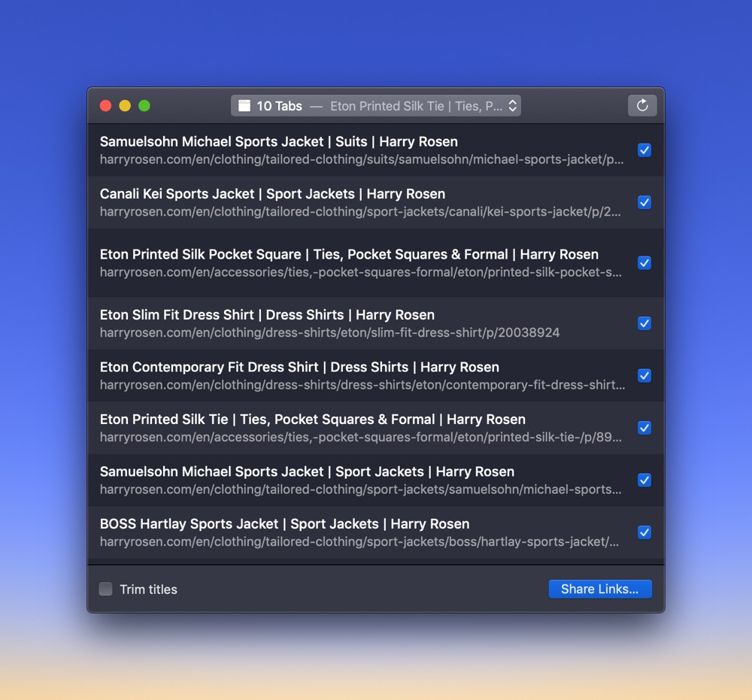Toggle Eton Printed Silk Pocket Square checkbox
Image resolution: width=752 pixels, height=700 pixels.
(x=644, y=262)
